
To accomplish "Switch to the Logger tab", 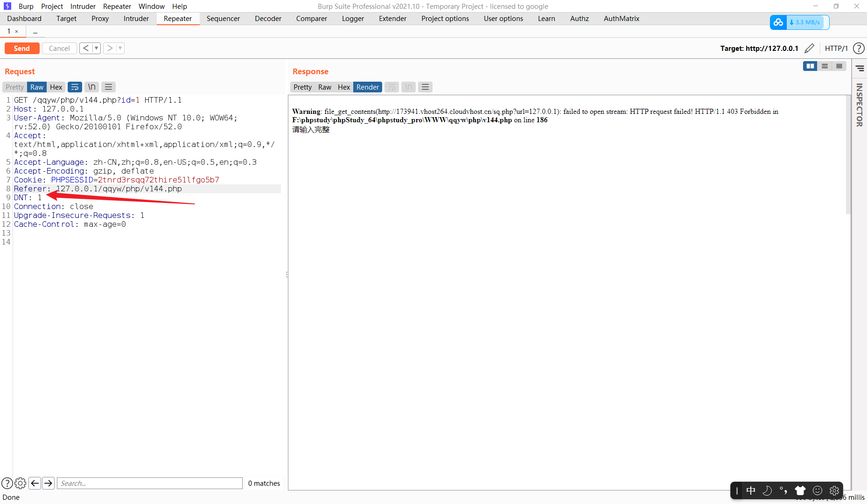I will (353, 19).
